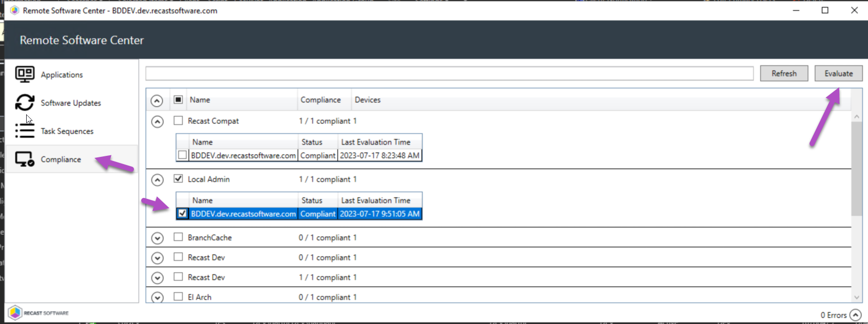Viewport: 868px width, 324px height.
Task: Switch to the Task Sequences section
Action: [67, 131]
